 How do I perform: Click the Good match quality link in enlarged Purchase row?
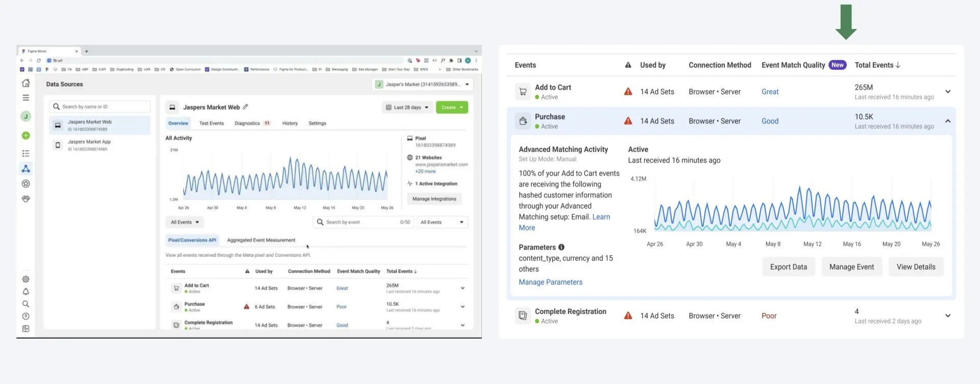tap(770, 121)
